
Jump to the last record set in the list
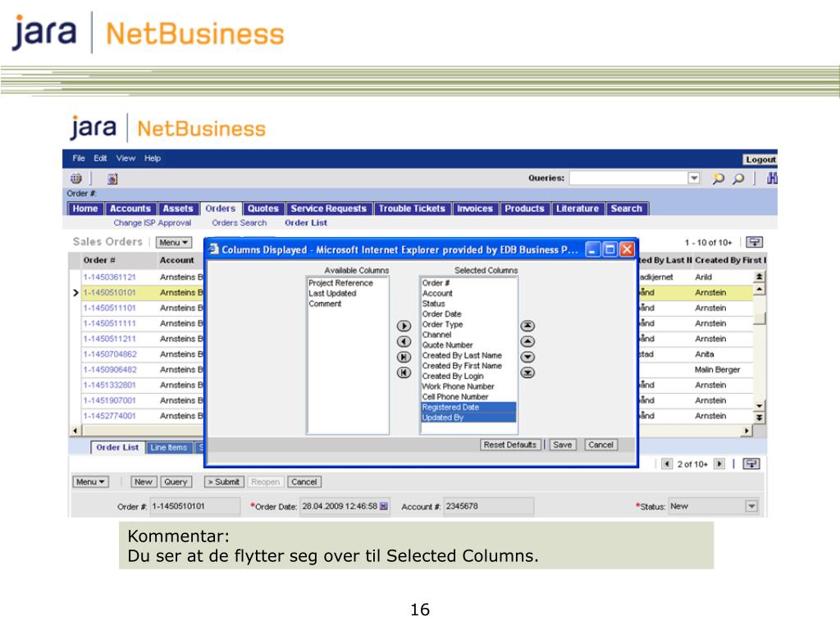point(759,418)
